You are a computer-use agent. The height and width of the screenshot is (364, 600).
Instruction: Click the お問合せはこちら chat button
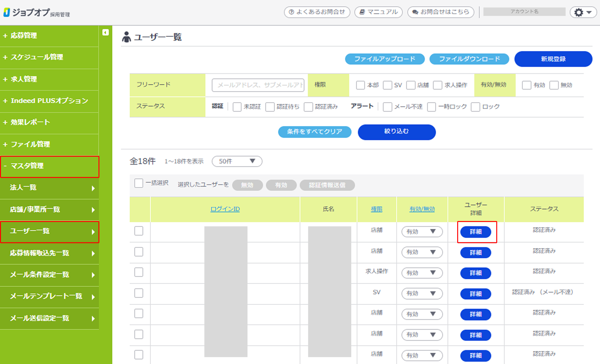coord(440,12)
